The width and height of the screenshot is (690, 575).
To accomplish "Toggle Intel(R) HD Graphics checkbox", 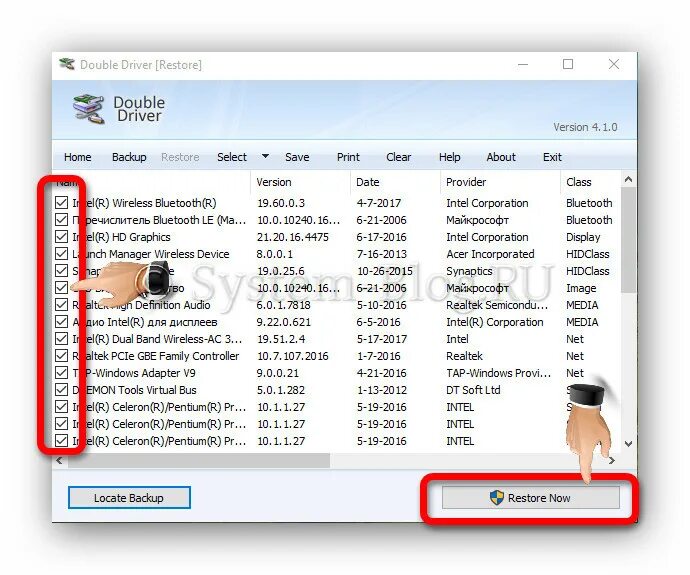I will (x=62, y=237).
